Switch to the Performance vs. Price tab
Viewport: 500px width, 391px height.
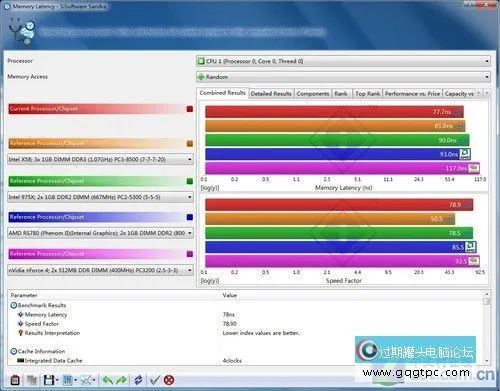pyautogui.click(x=412, y=94)
